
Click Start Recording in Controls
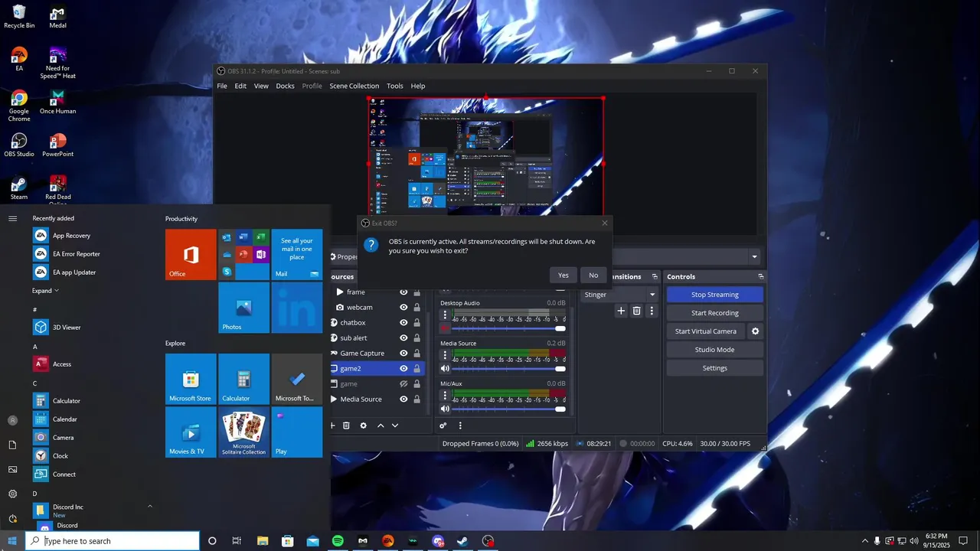click(715, 313)
